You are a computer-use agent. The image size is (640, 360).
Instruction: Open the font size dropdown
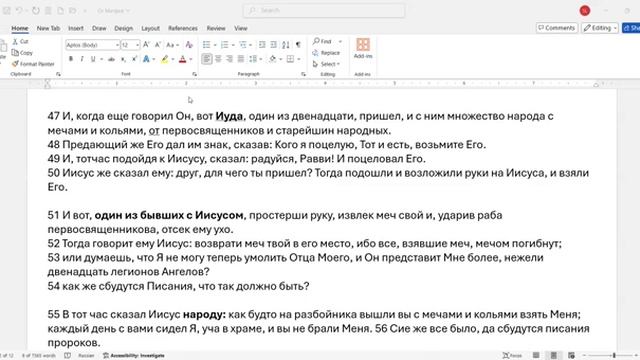pyautogui.click(x=138, y=45)
